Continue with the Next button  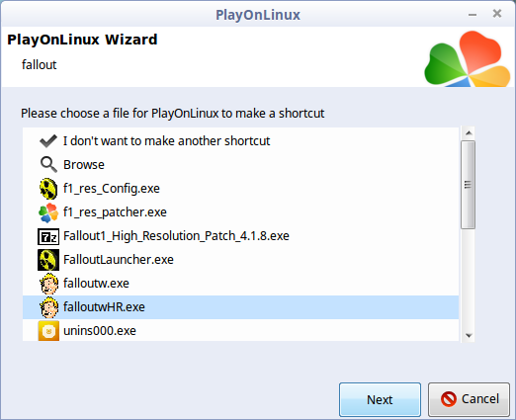[380, 399]
